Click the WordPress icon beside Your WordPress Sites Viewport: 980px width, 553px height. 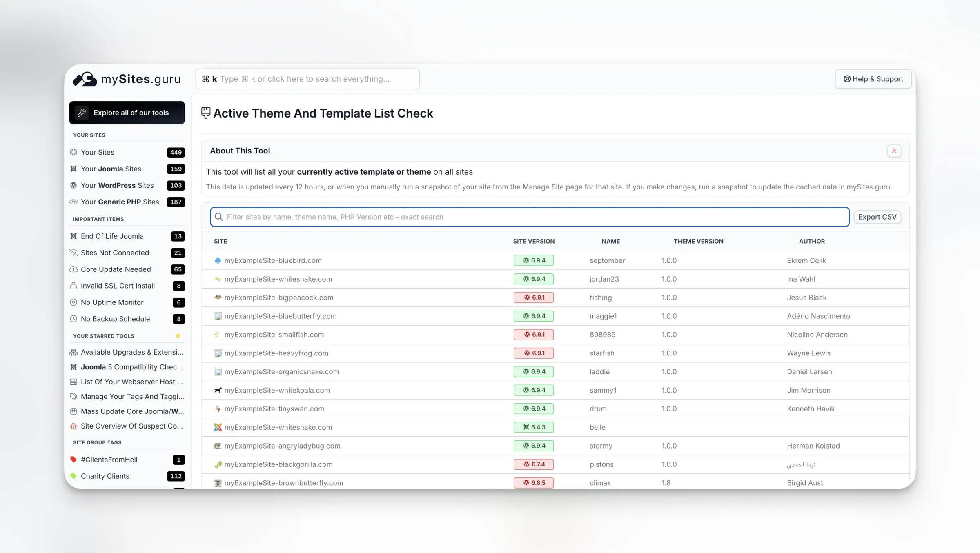[73, 185]
